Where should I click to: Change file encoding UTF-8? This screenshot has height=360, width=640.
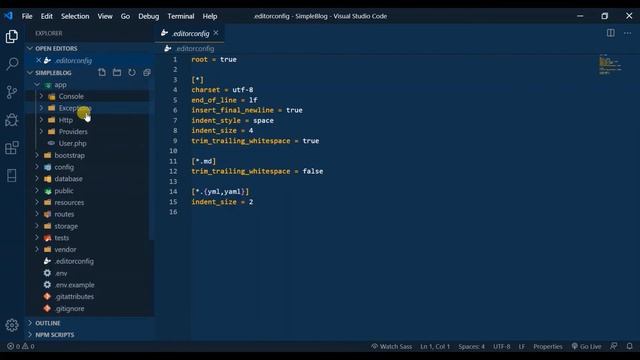[x=502, y=346]
